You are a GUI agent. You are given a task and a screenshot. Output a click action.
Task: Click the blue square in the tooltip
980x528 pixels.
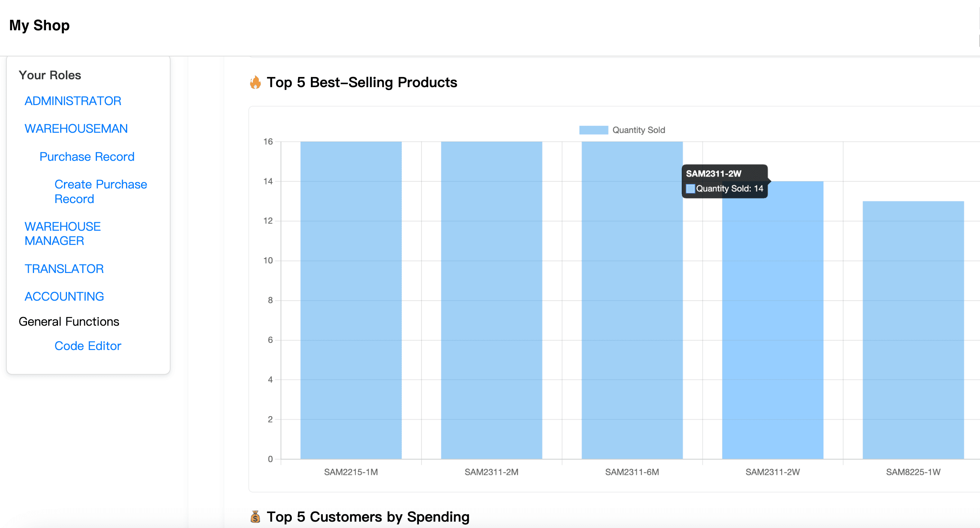coord(690,188)
